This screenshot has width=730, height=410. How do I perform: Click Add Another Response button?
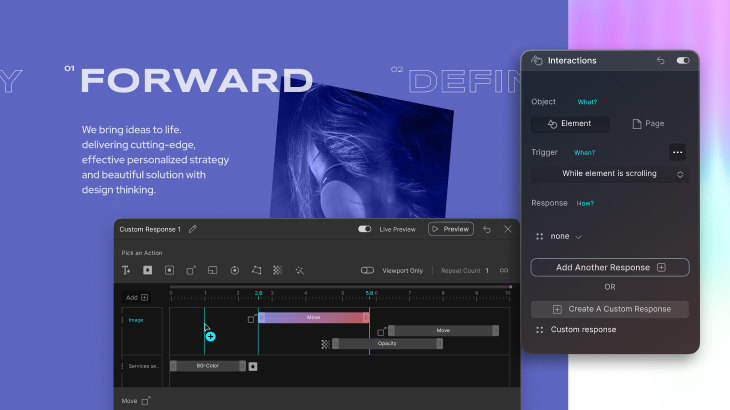(610, 268)
